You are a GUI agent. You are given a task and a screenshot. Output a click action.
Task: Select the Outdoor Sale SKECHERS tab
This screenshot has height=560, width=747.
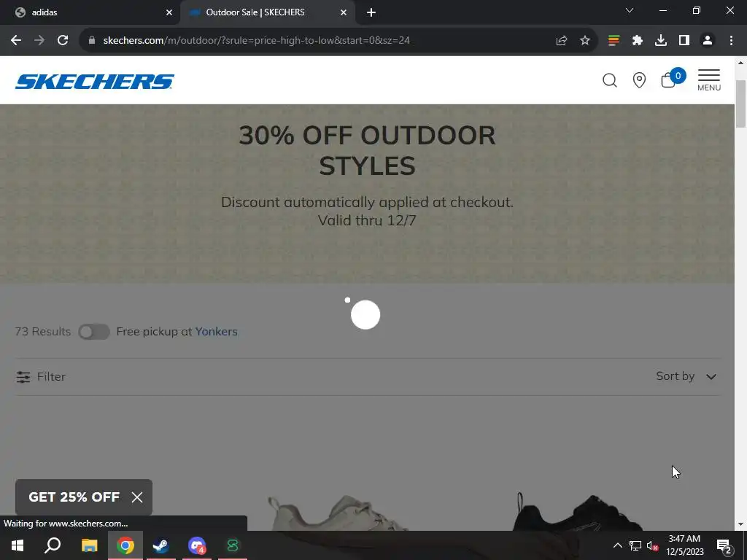coord(267,12)
